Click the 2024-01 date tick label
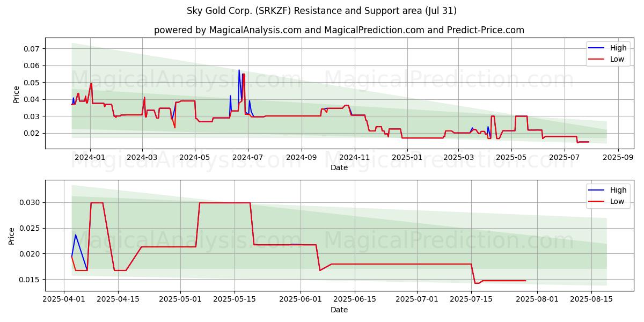Viewport: 644px width, 322px height. (90, 157)
